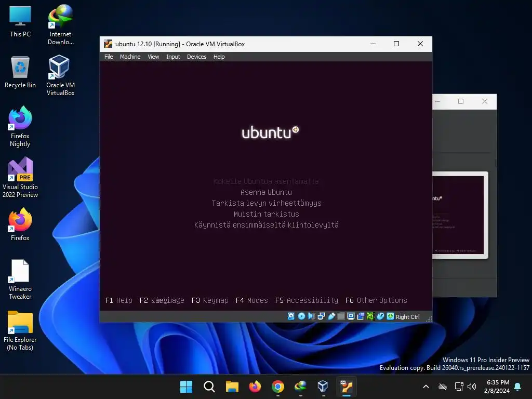
Task: Click F5 Accessibility option
Action: pyautogui.click(x=307, y=300)
